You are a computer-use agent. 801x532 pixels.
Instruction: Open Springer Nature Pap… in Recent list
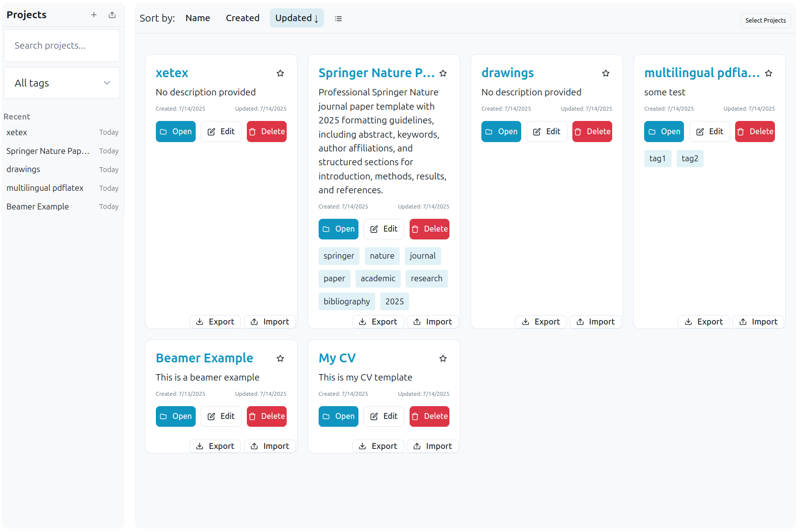[62, 151]
